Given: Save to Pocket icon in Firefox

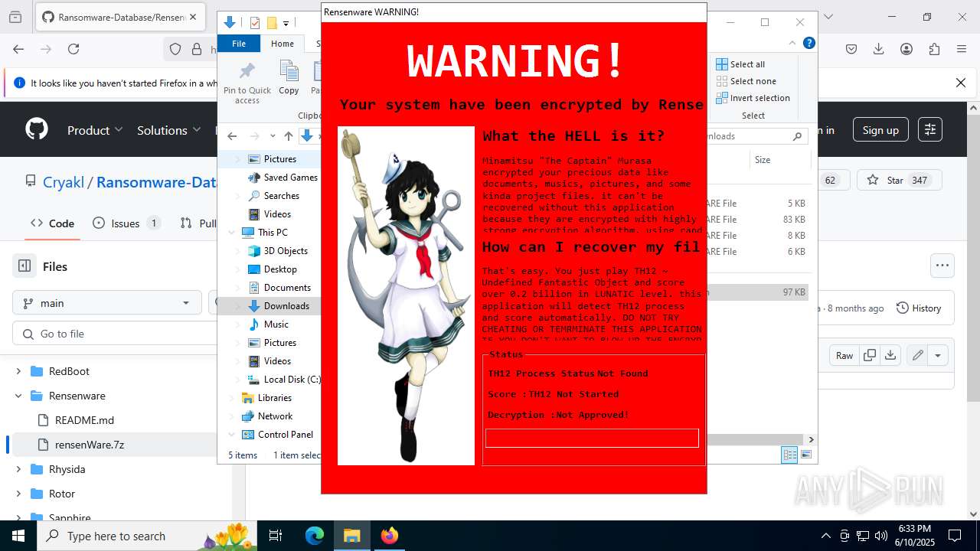Looking at the screenshot, I should coord(851,49).
